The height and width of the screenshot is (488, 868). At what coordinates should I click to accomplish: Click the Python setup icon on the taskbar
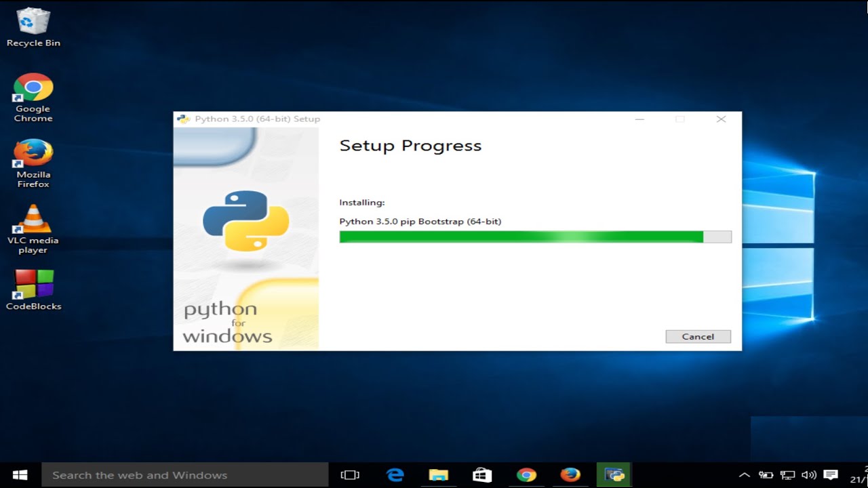click(x=614, y=474)
